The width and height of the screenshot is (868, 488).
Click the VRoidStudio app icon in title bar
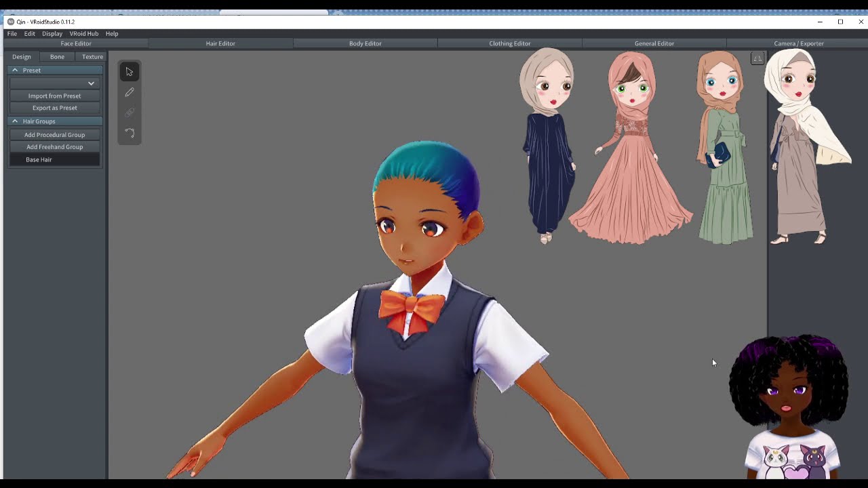pyautogui.click(x=11, y=22)
